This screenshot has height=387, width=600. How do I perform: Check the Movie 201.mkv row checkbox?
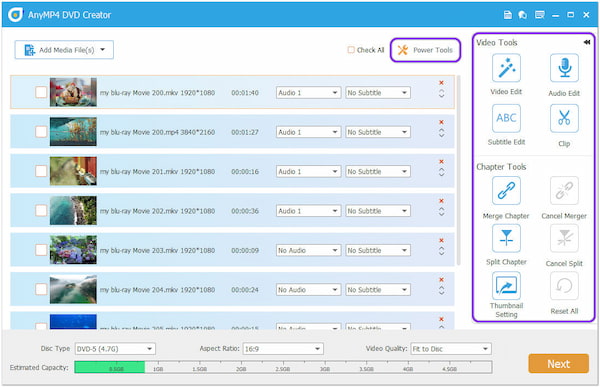coord(41,171)
